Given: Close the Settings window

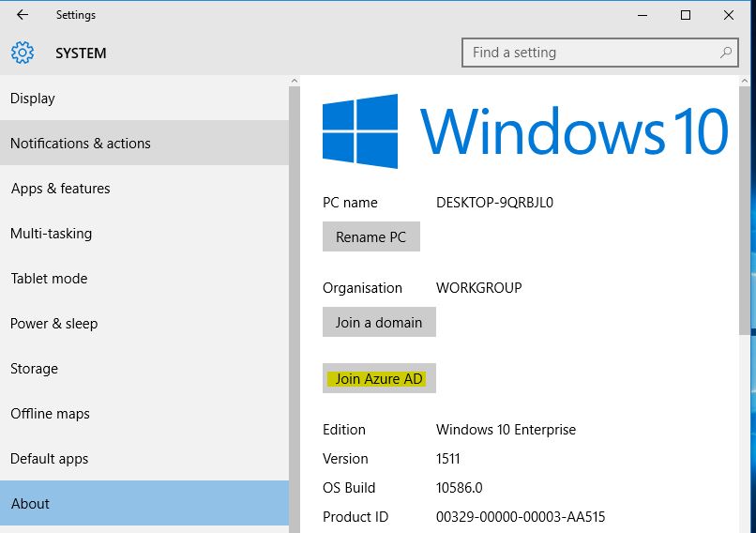Looking at the screenshot, I should pyautogui.click(x=729, y=15).
